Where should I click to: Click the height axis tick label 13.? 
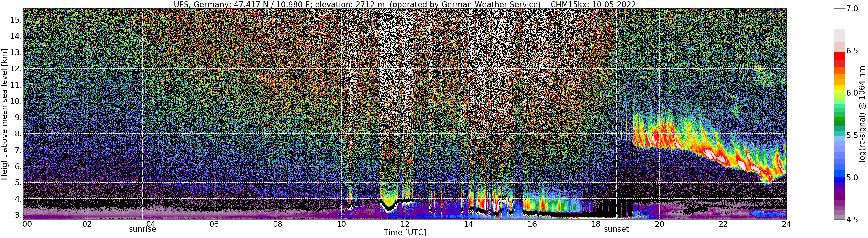(x=16, y=53)
